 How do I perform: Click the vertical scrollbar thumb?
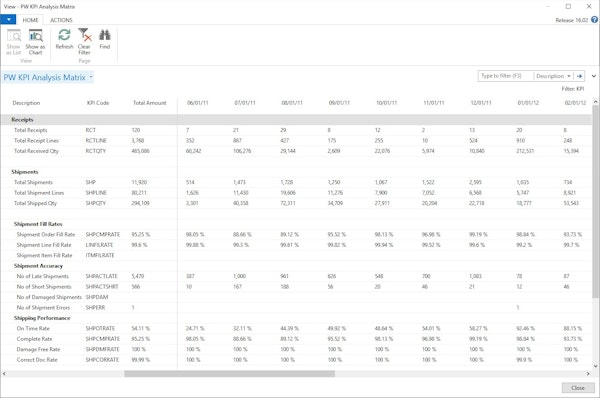coord(595,203)
